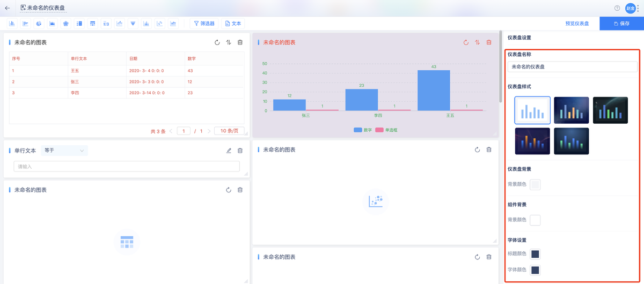The width and height of the screenshot is (644, 284).
Task: Refresh the table chart card
Action: point(217,42)
